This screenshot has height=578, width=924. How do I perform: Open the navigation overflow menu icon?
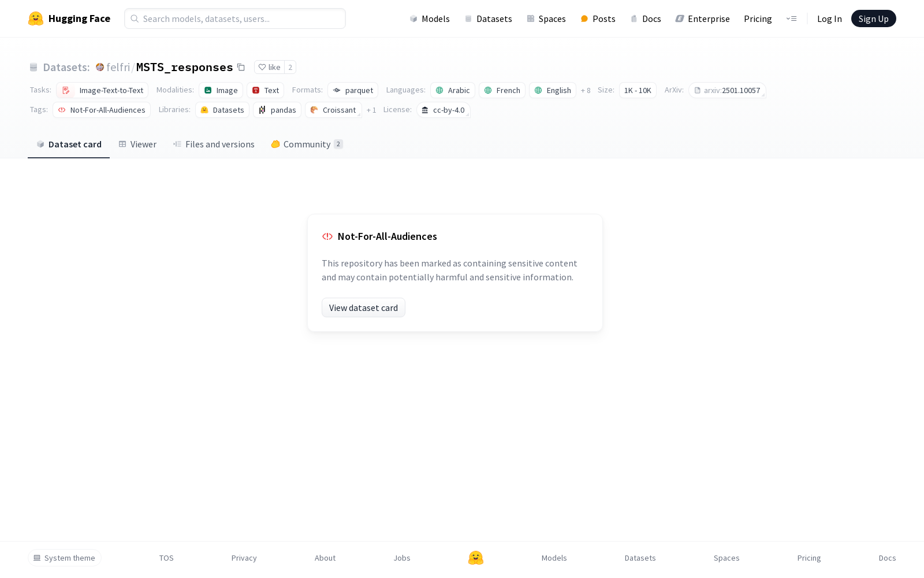pyautogui.click(x=791, y=18)
